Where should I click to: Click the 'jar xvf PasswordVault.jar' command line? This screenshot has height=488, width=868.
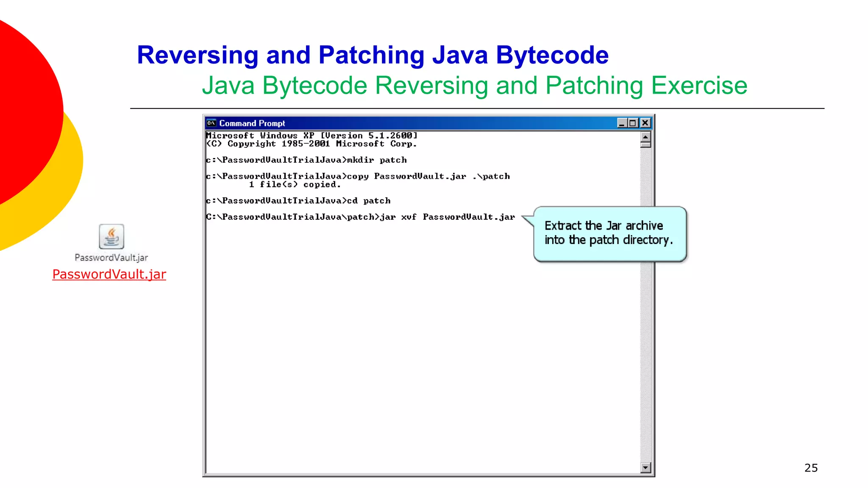361,217
